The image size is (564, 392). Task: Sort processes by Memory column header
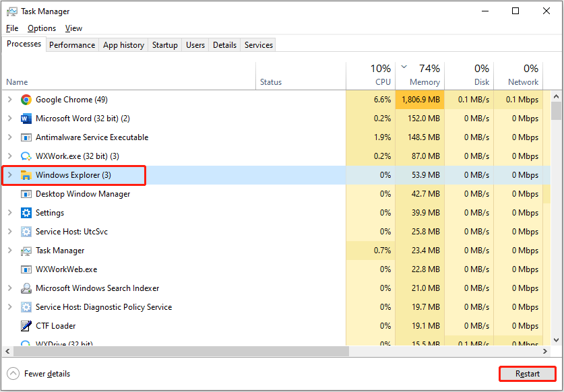[x=425, y=82]
